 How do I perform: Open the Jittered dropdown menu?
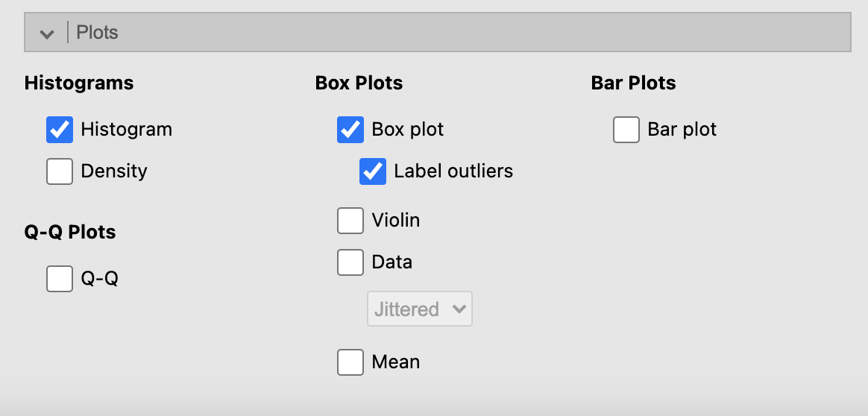pyautogui.click(x=420, y=309)
